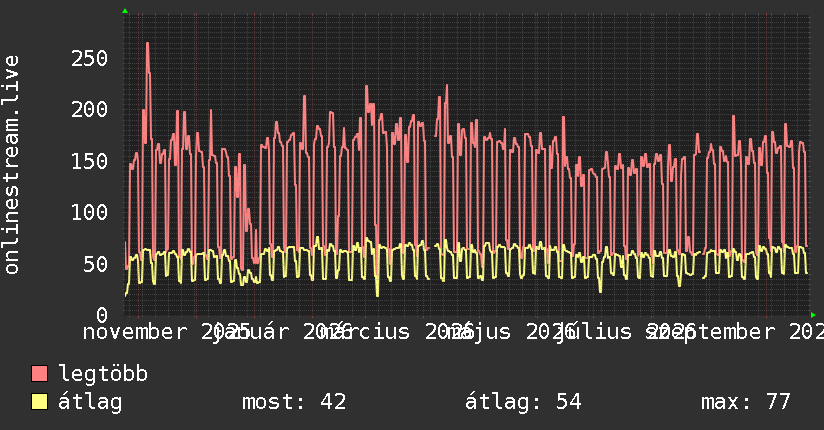Click the most: 42 statistic

tap(294, 402)
